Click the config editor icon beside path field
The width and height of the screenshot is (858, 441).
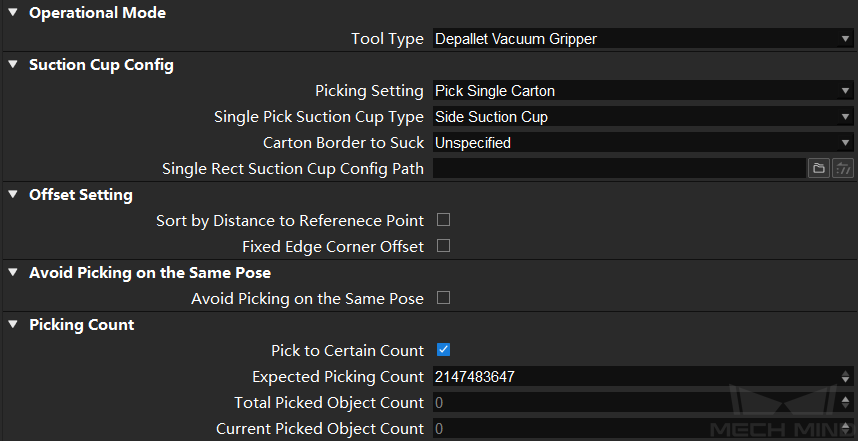(843, 169)
